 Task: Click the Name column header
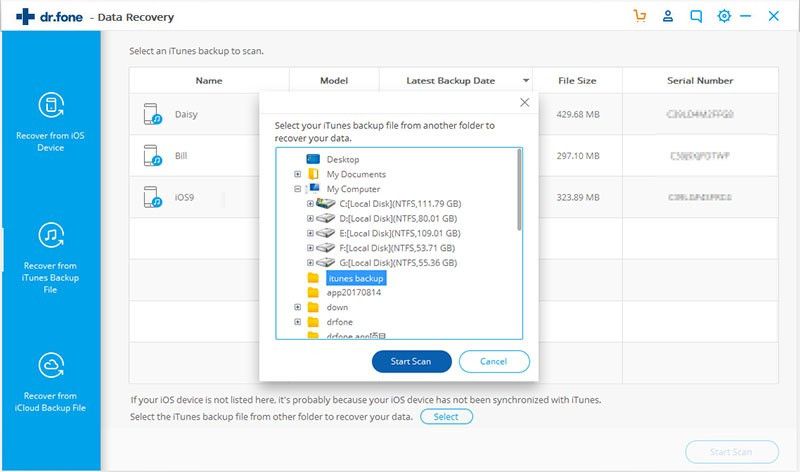pos(209,81)
